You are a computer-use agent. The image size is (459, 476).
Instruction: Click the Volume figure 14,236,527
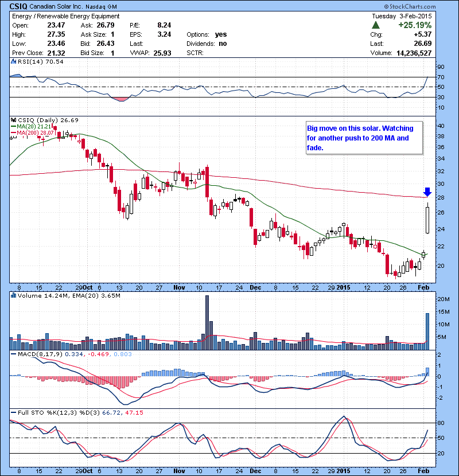click(414, 53)
